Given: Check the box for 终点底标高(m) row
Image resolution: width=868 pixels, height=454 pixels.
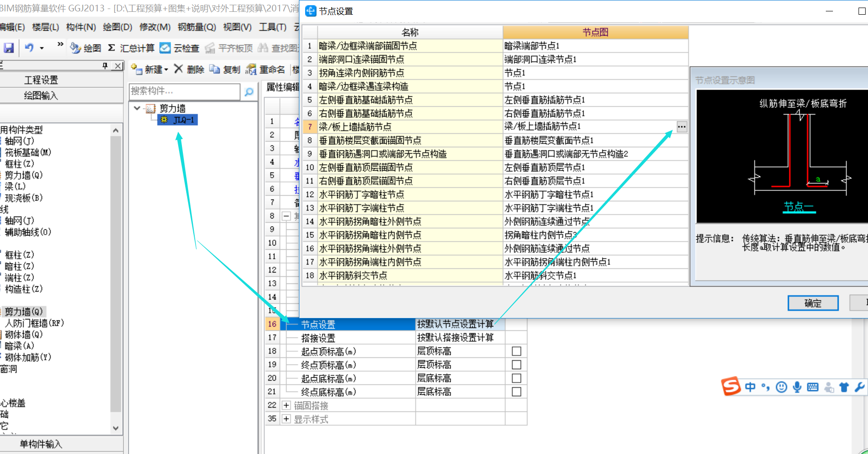Looking at the screenshot, I should click(516, 392).
